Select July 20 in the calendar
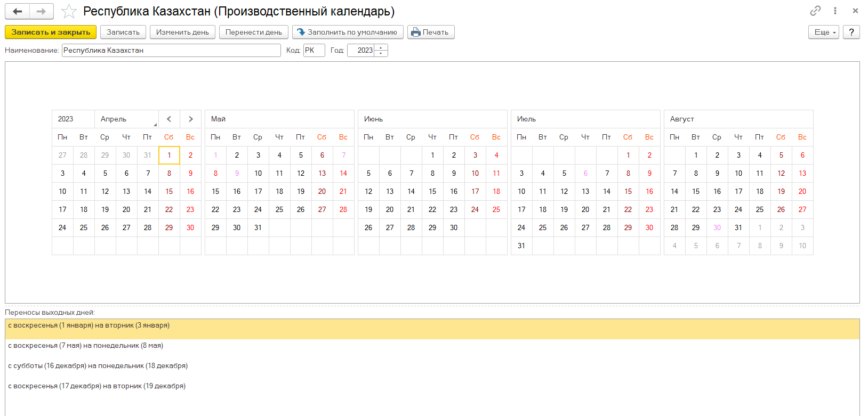The width and height of the screenshot is (868, 416). point(585,209)
